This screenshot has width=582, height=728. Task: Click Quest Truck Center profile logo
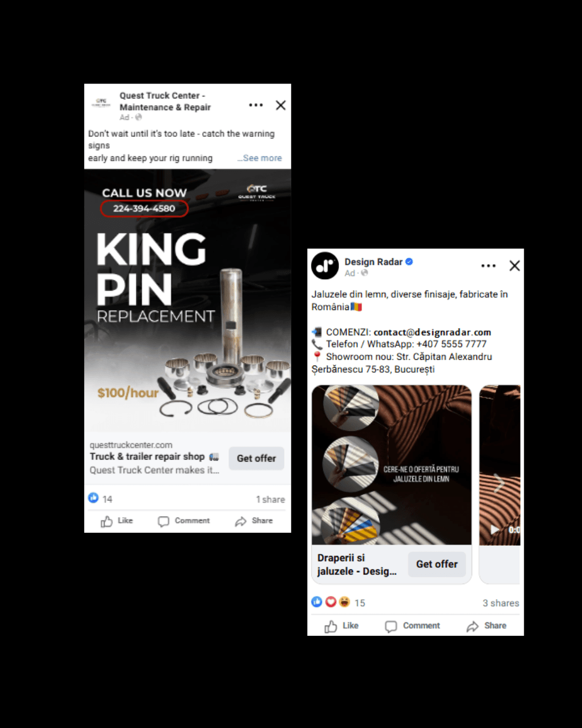[x=101, y=102]
